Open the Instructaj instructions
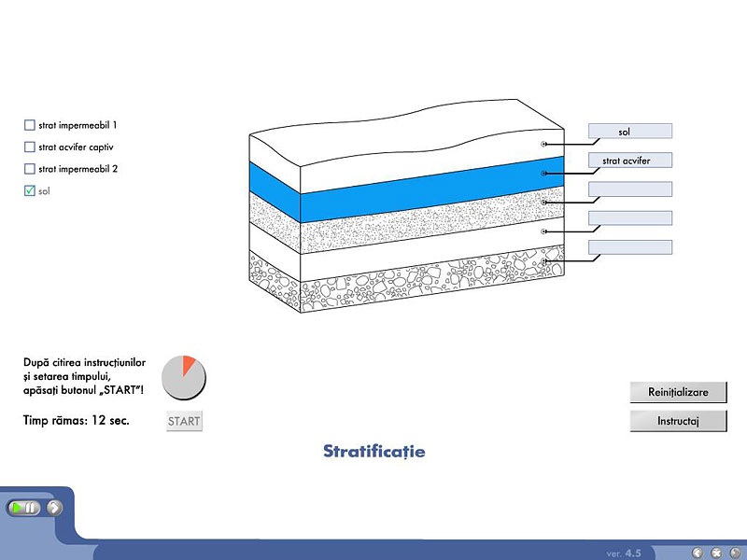 (x=678, y=421)
